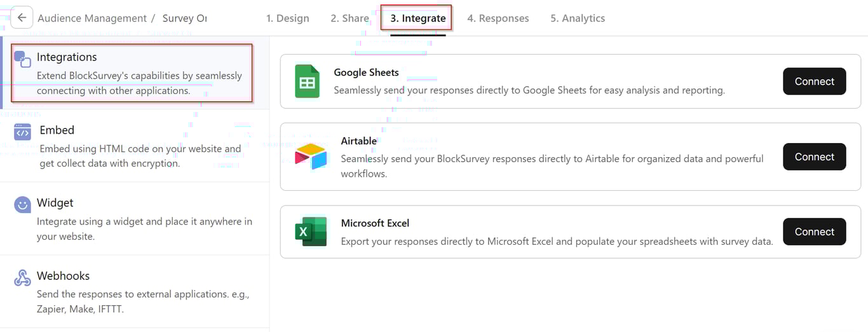Click the Airtable logo
Screen dimensions: 868x332
click(310, 156)
